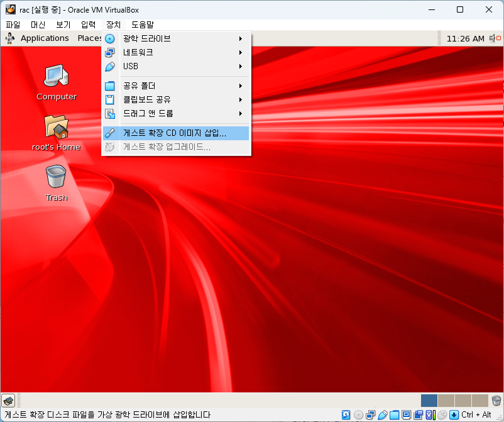
Task: Click the show desktop button on bottom panel
Action: (x=8, y=401)
